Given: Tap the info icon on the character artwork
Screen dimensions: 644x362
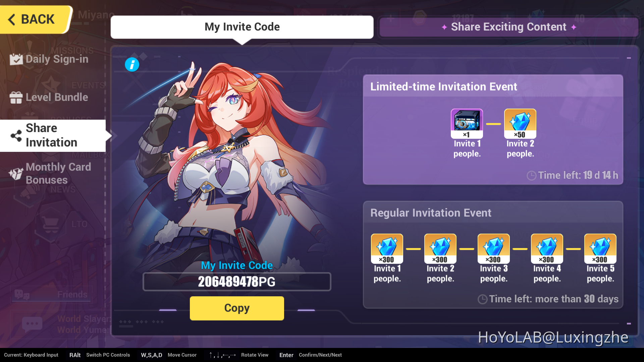Looking at the screenshot, I should point(132,64).
